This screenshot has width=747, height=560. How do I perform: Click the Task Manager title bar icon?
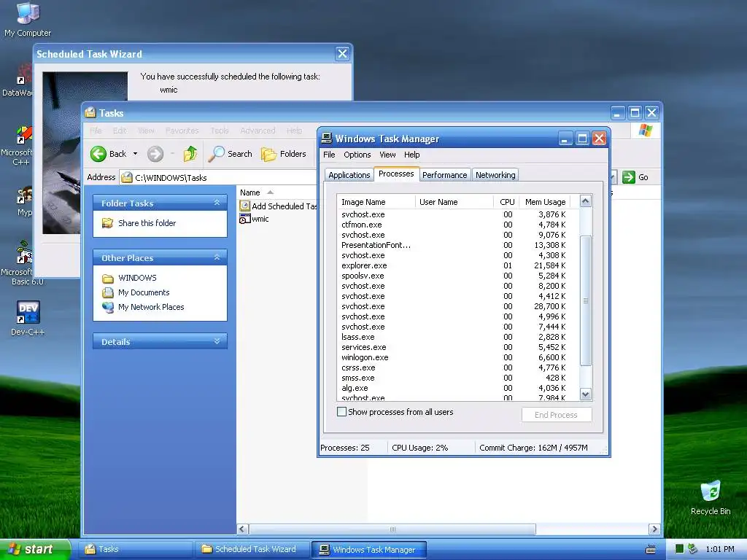pos(326,138)
